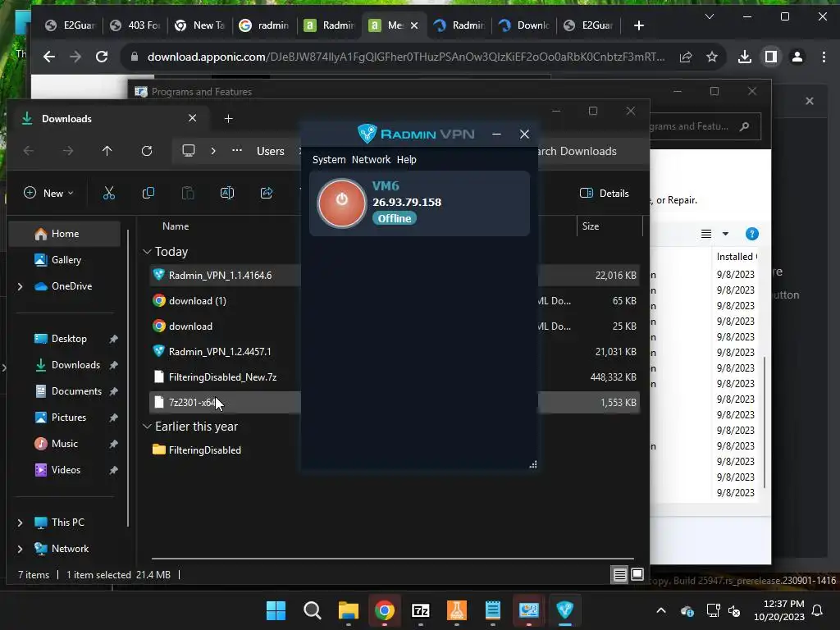The height and width of the screenshot is (630, 840).
Task: Switch to the 403 Forbidden Chrome tab
Action: [135, 25]
